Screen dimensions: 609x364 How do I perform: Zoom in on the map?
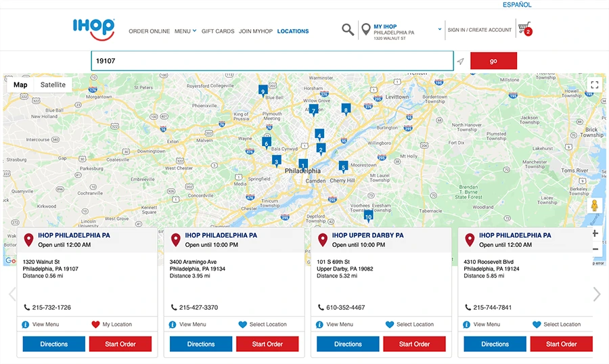pos(595,233)
